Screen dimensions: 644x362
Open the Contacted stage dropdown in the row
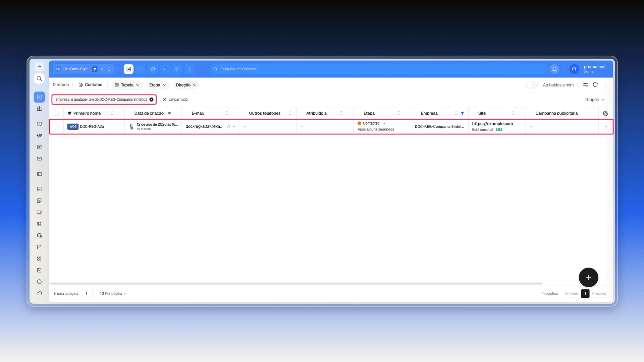coord(371,123)
